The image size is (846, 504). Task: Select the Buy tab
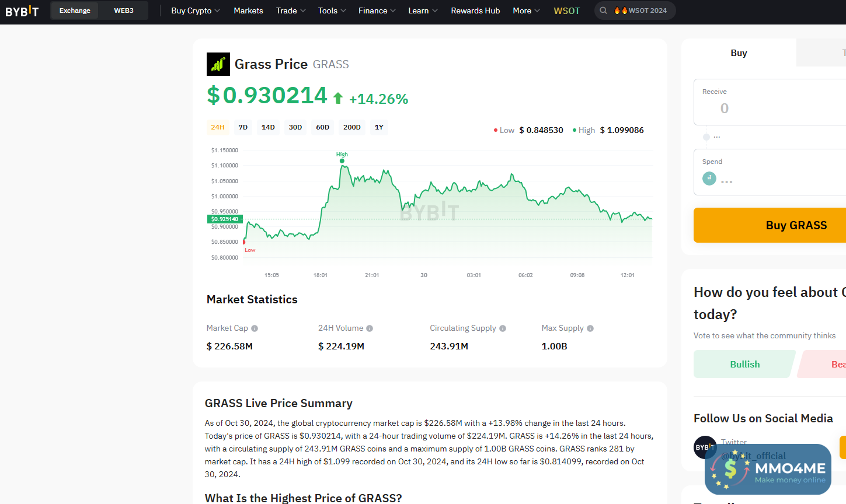point(739,53)
